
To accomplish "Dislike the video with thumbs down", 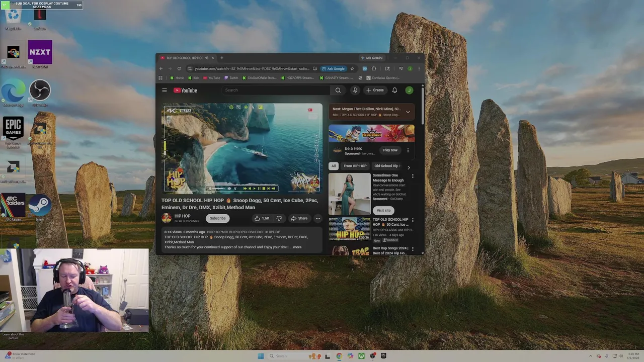I will 279,218.
